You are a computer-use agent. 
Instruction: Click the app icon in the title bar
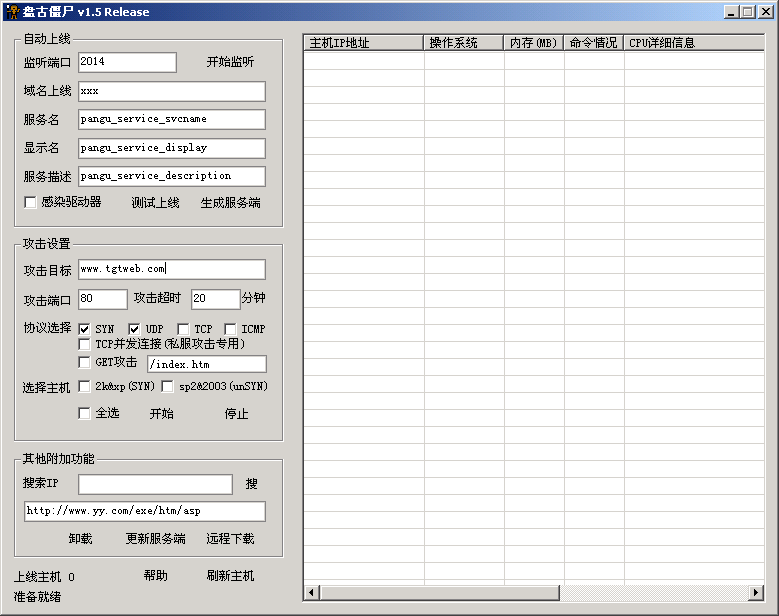tap(12, 12)
